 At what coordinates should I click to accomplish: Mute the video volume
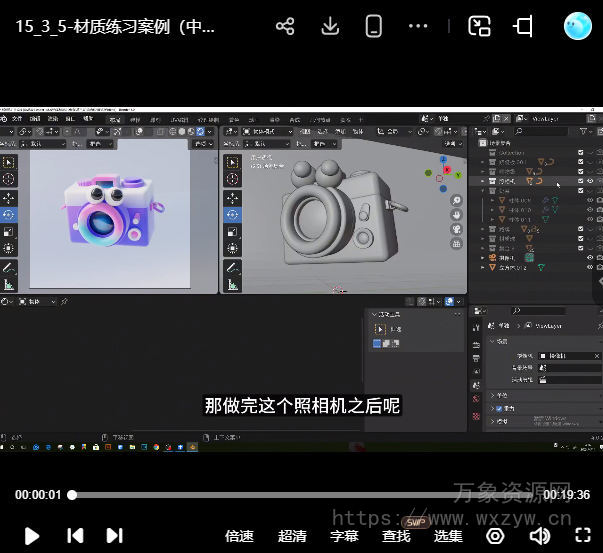(540, 536)
